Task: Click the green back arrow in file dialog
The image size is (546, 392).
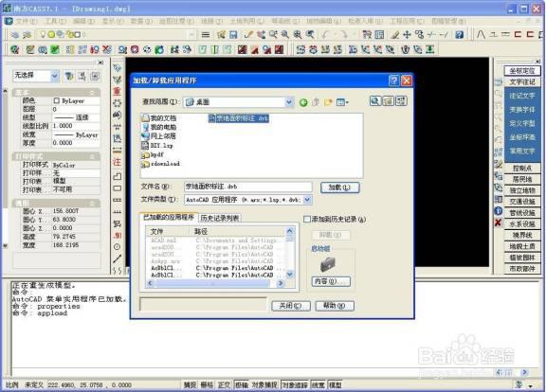Action: tap(303, 102)
